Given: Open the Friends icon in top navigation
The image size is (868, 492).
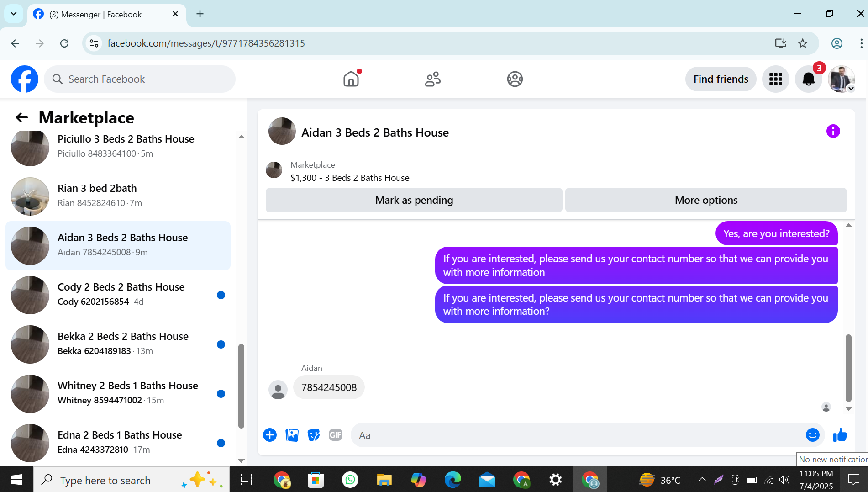Looking at the screenshot, I should point(432,79).
